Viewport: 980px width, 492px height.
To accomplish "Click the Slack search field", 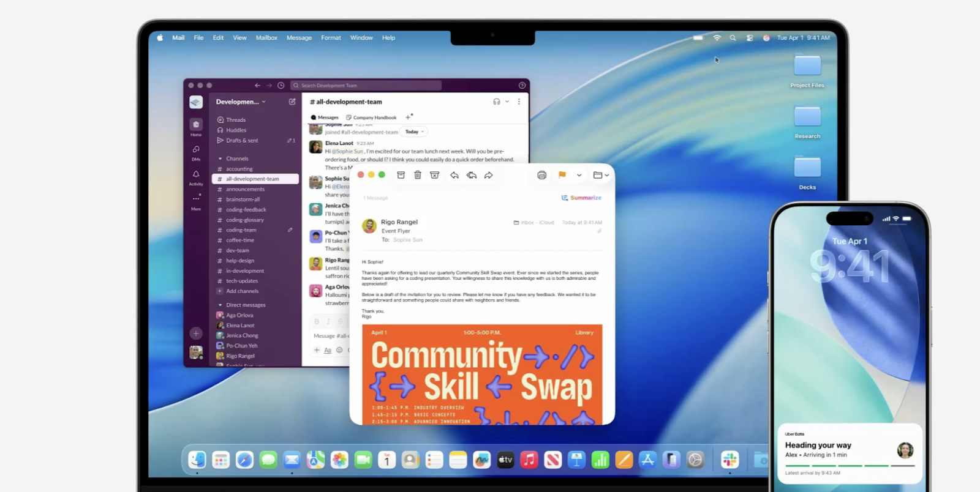I will (x=366, y=86).
